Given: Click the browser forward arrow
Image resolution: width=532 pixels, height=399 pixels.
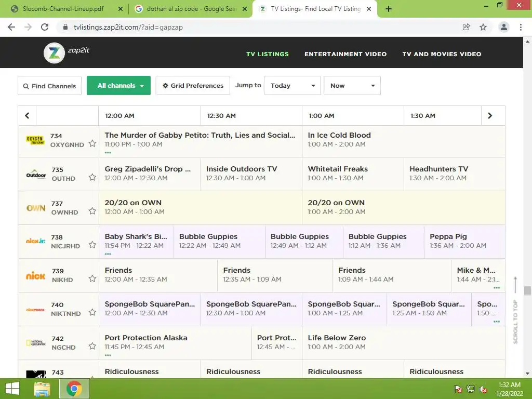Looking at the screenshot, I should (x=28, y=27).
